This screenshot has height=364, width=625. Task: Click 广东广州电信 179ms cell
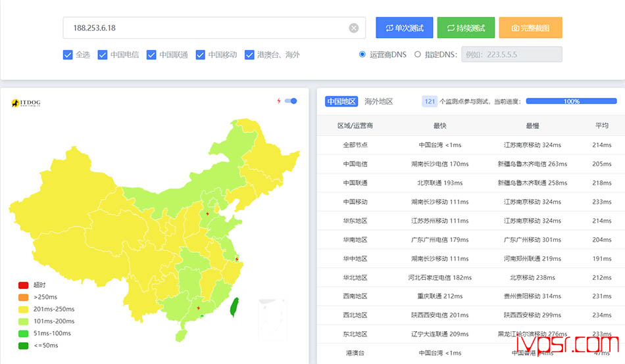(x=440, y=240)
